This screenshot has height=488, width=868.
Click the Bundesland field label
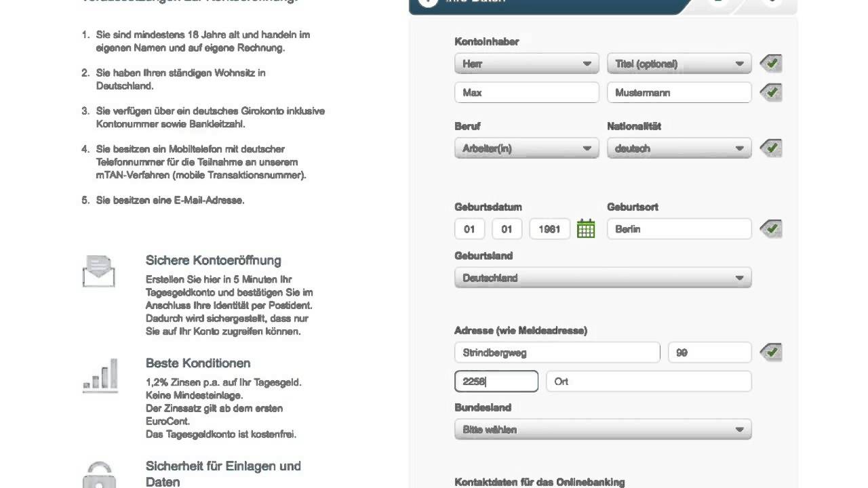(x=483, y=407)
